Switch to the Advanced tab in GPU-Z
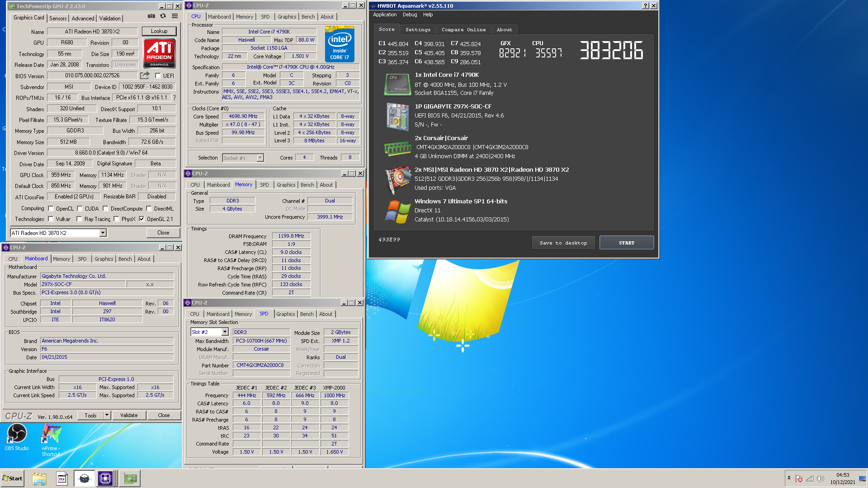Image resolution: width=868 pixels, height=488 pixels. pyautogui.click(x=83, y=19)
